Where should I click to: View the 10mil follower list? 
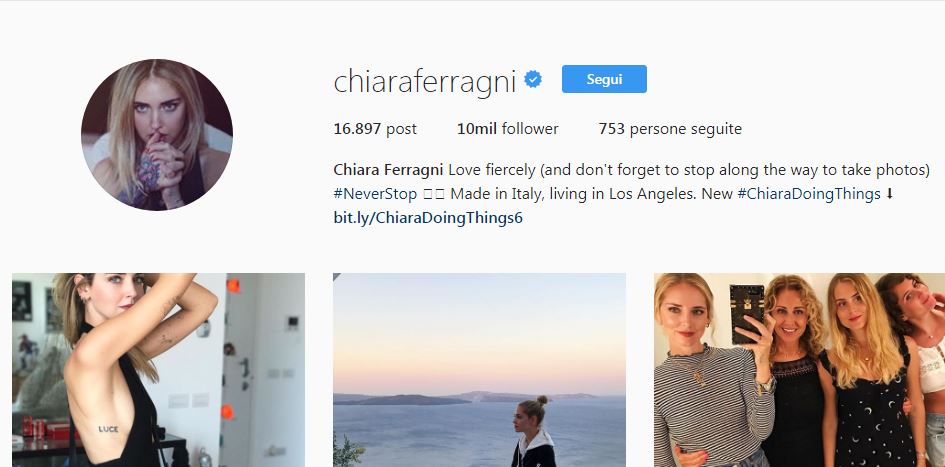[507, 129]
